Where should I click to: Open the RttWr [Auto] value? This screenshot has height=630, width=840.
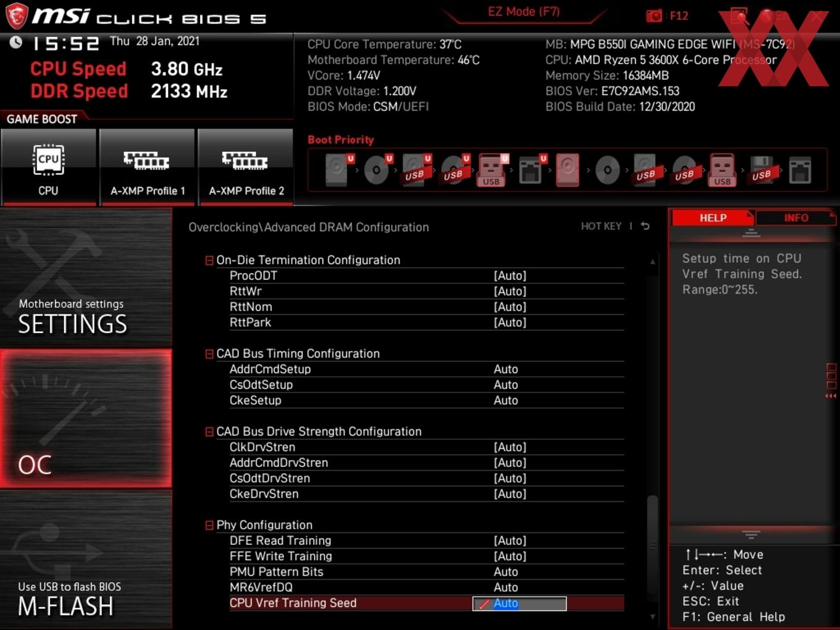tap(510, 291)
